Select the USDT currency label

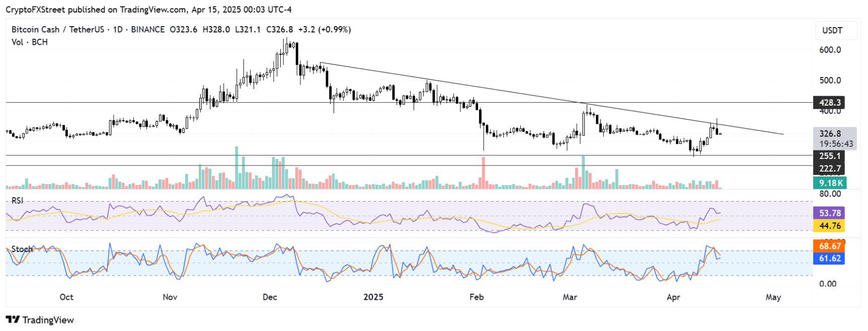point(832,30)
